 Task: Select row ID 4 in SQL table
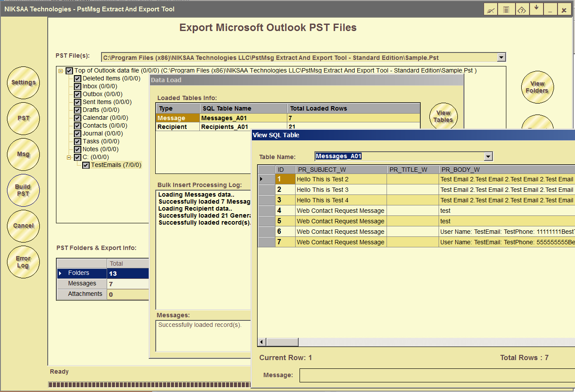tap(286, 211)
